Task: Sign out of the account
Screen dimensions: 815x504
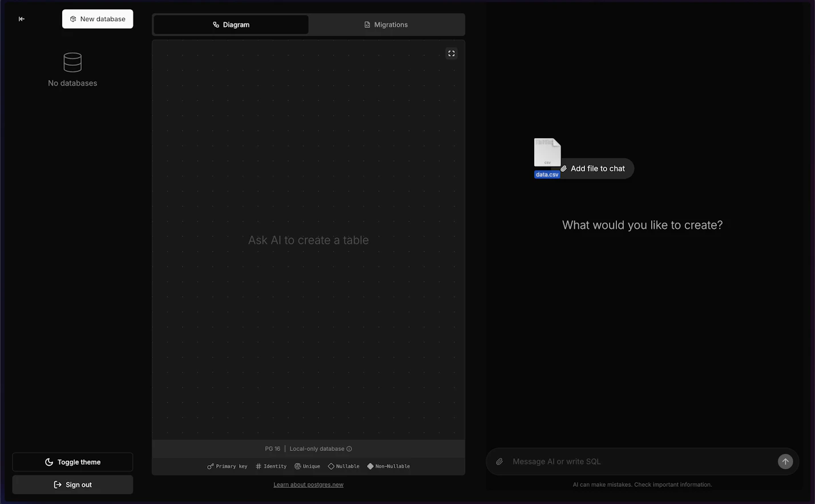Action: tap(72, 485)
